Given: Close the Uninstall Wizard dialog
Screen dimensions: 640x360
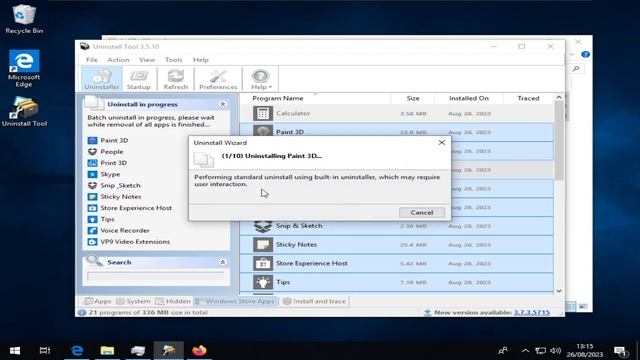Looking at the screenshot, I should [x=442, y=142].
